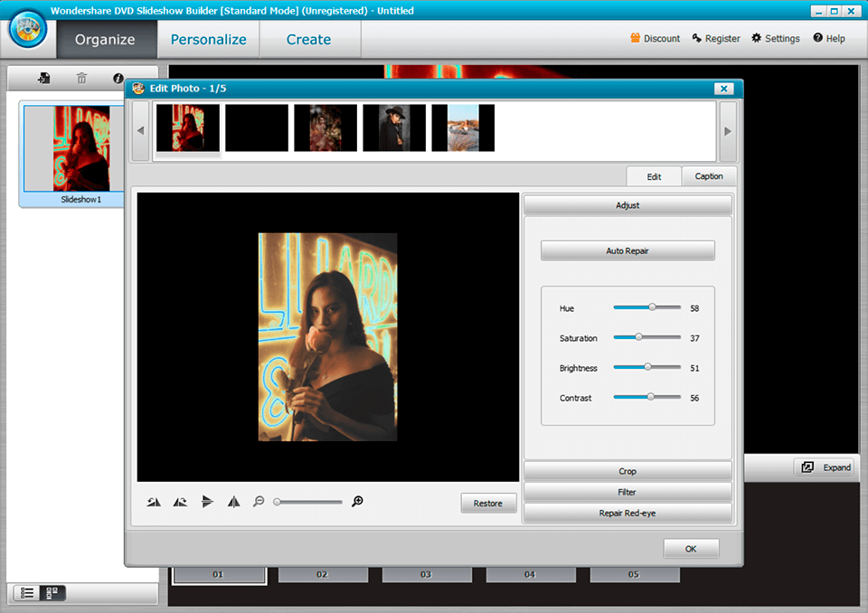This screenshot has height=613, width=868.
Task: Expand the video preview panel
Action: pos(824,467)
